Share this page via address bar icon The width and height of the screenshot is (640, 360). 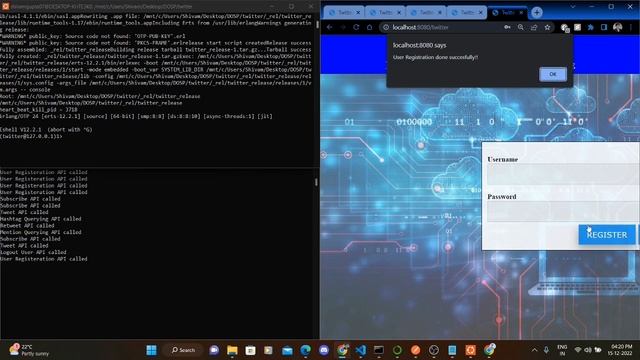[534, 27]
